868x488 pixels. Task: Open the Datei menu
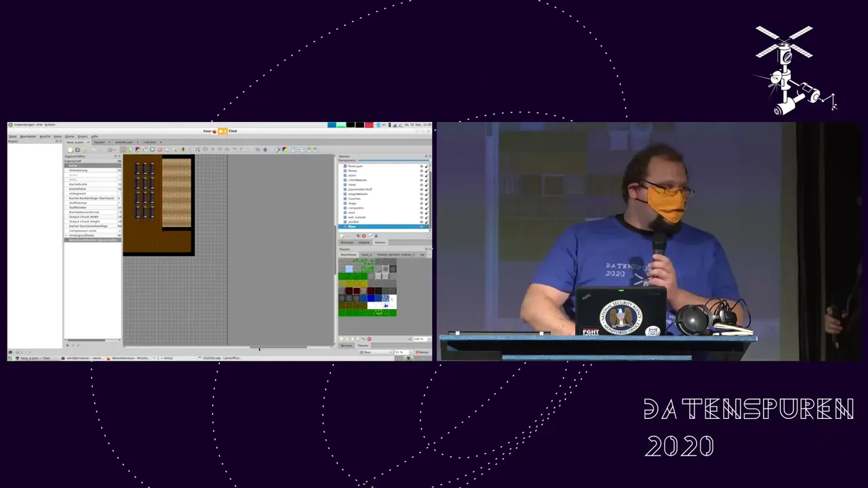click(x=13, y=136)
